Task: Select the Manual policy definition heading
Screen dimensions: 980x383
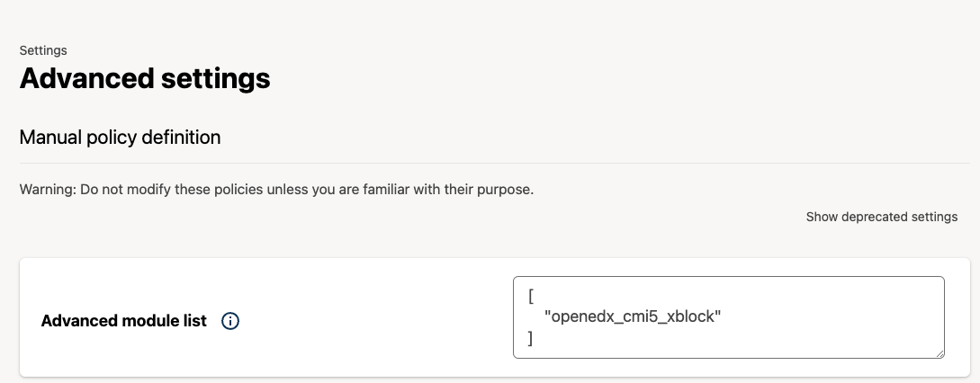Action: [x=120, y=138]
